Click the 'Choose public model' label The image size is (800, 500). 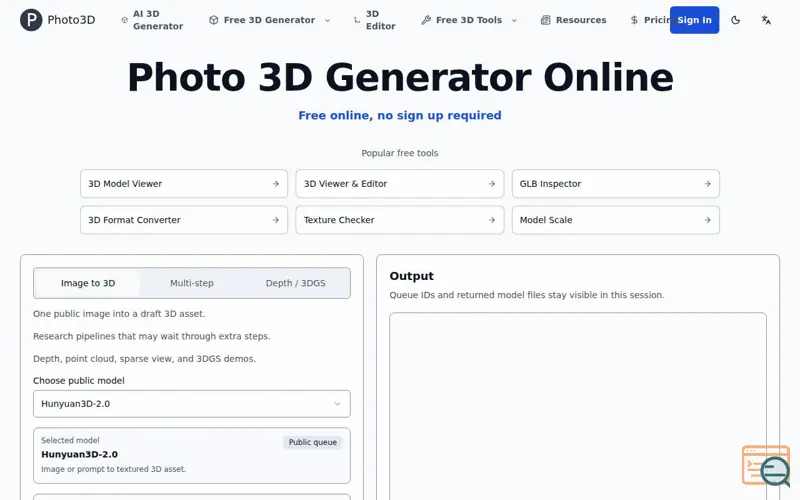(x=79, y=381)
